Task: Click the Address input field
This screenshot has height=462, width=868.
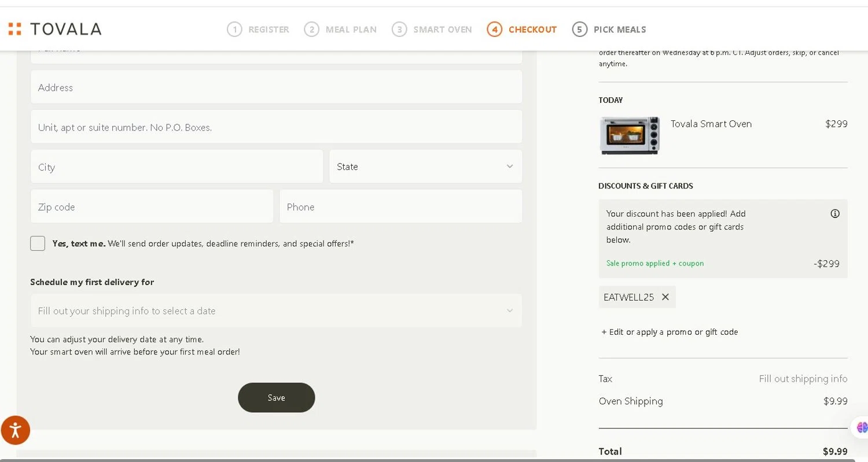Action: 277,87
